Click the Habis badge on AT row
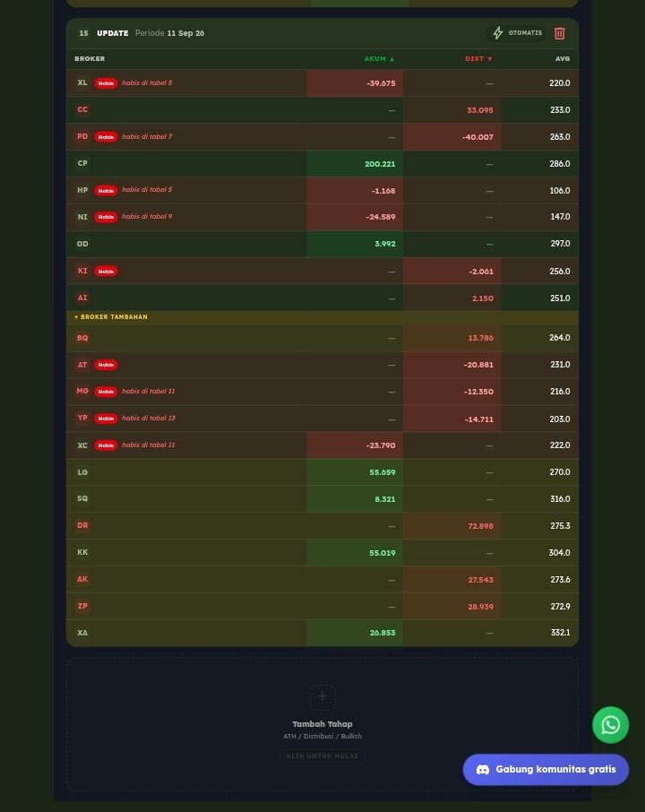Screen dimensions: 645x812 [106, 365]
